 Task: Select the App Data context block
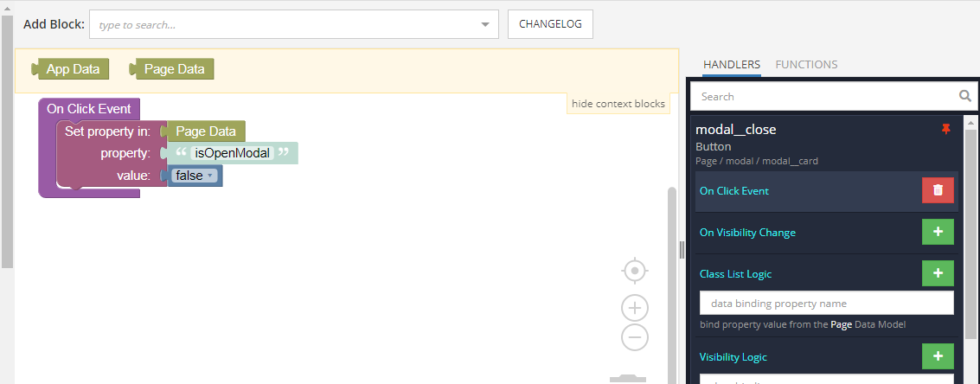[x=72, y=69]
